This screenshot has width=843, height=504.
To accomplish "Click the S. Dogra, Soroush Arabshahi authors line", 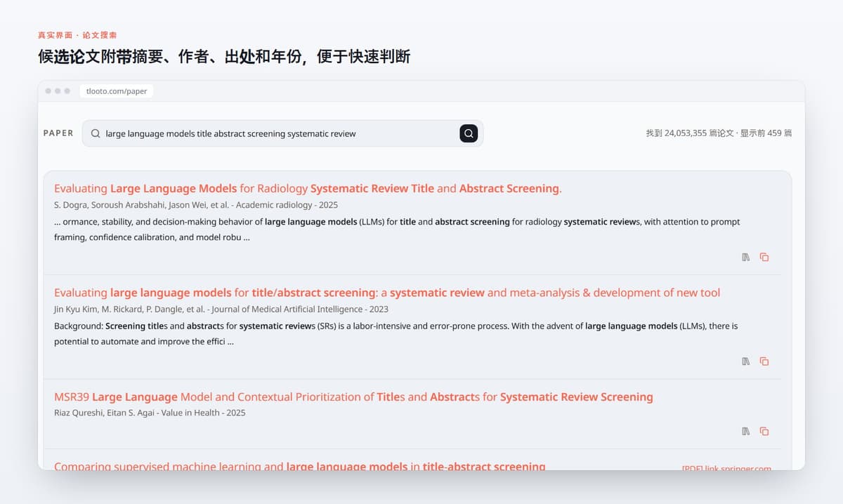I will pyautogui.click(x=196, y=205).
